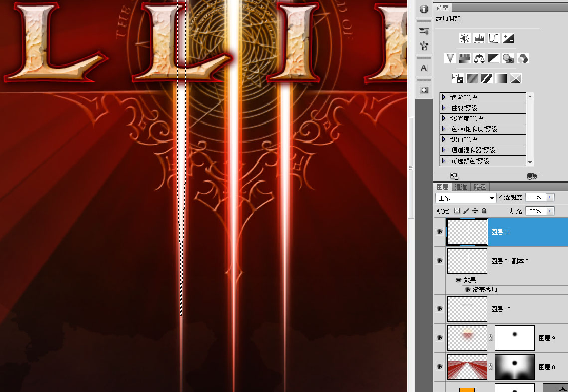Select the 图层 8 red rays thumbnail
Viewport: 568px width, 392px height.
tap(467, 367)
